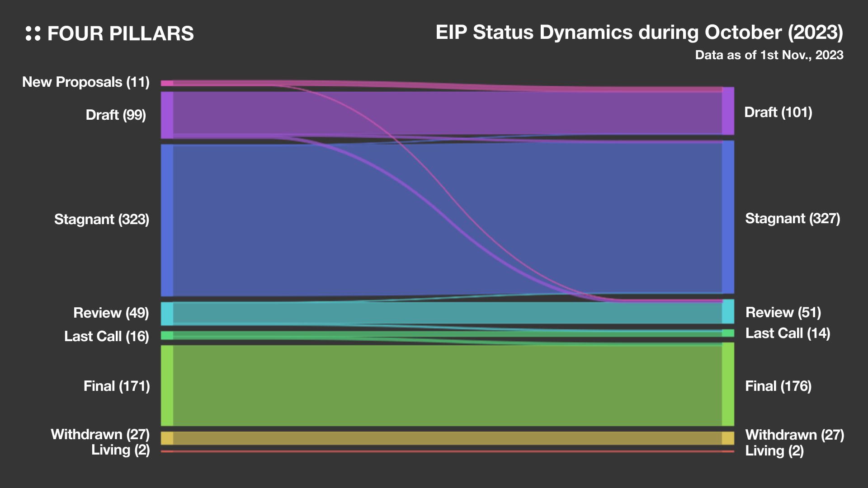Click the lime Final (171) left node
Screen dimensions: 868x488
click(x=167, y=385)
